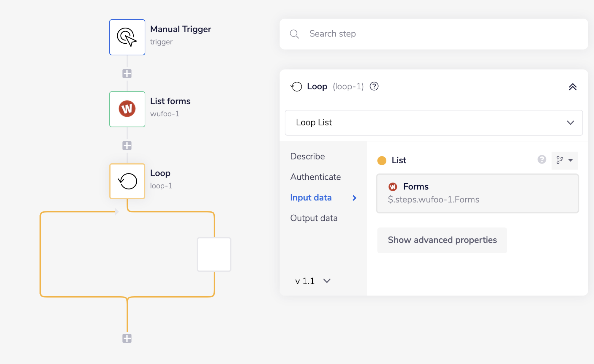The image size is (594, 364).
Task: Open the List field type branch dropdown
Action: [x=564, y=160]
